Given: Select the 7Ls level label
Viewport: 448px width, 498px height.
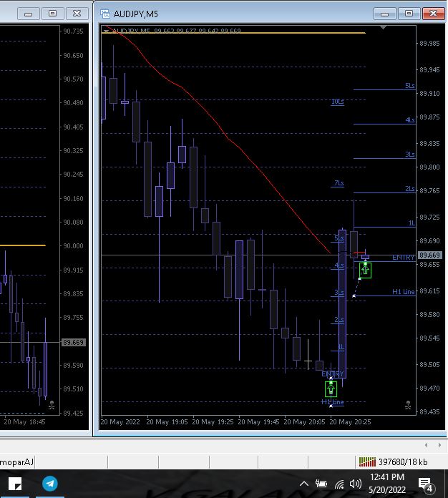Looking at the screenshot, I should (x=339, y=183).
